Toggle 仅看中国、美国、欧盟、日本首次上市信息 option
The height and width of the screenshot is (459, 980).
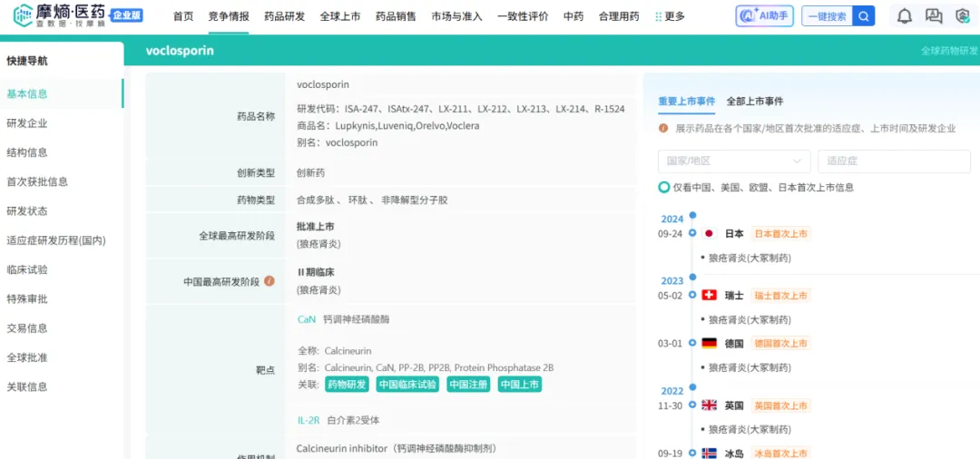coord(664,188)
